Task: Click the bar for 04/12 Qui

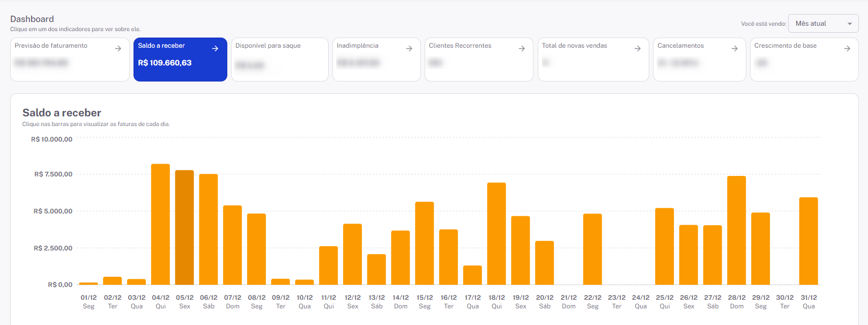Action: point(160,224)
